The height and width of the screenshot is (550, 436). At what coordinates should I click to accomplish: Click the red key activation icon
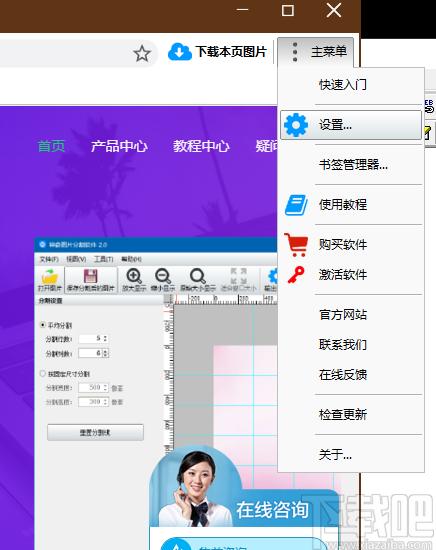tap(296, 274)
